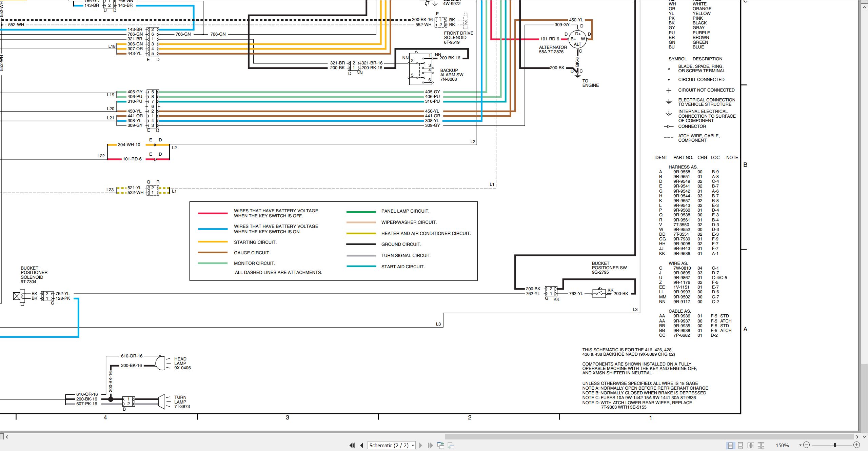This screenshot has height=451, width=868.
Task: Click the PANEL LAMP CIRCUIT legend text
Action: pyautogui.click(x=405, y=211)
